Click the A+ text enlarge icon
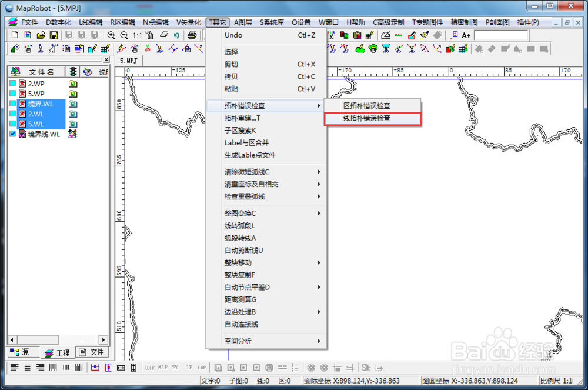 coord(466,35)
